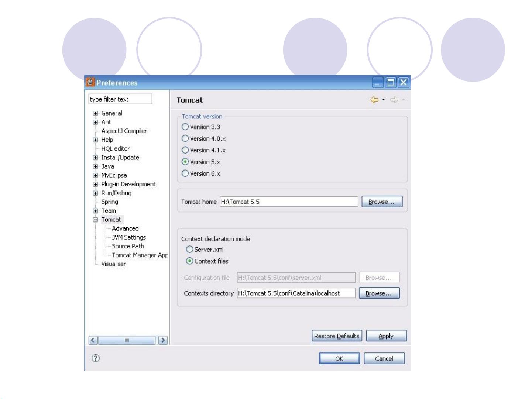Select General in preferences tree
Viewport: 532px width, 399px height.
111,113
